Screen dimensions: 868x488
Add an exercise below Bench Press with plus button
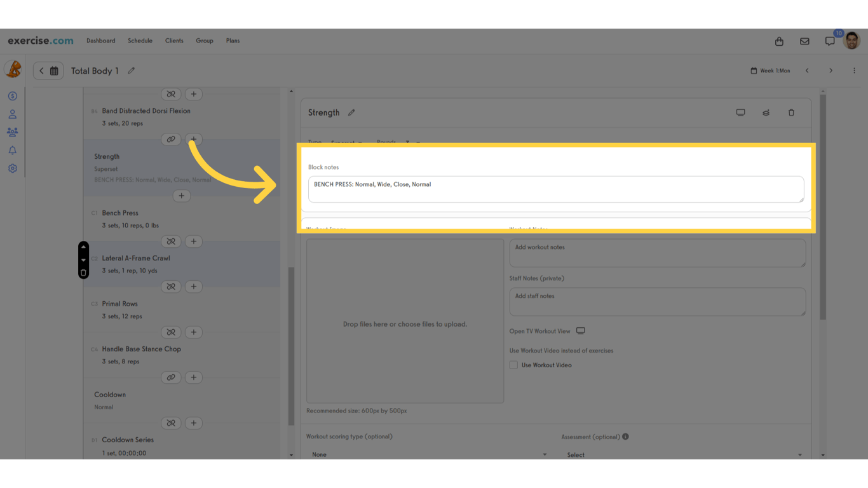(193, 241)
